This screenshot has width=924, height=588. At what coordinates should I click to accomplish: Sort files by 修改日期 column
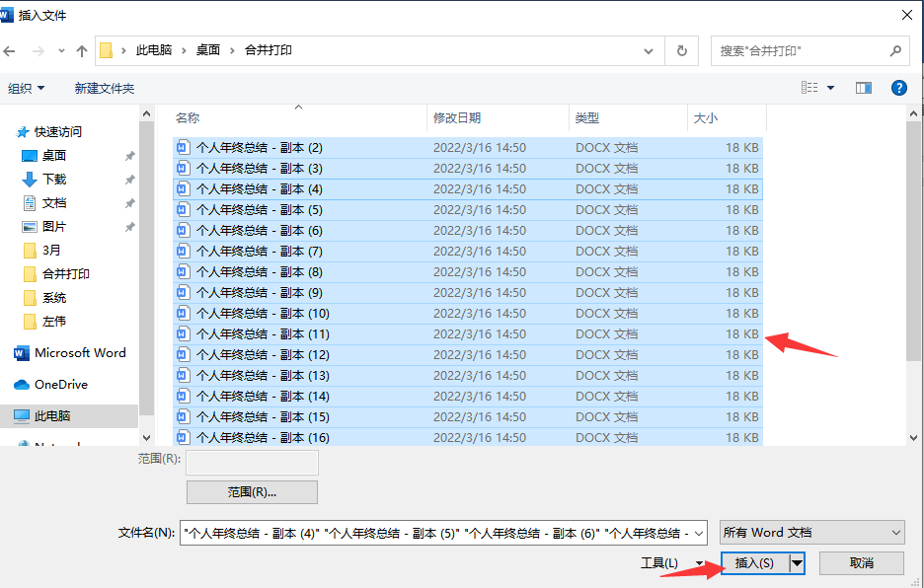coord(457,117)
